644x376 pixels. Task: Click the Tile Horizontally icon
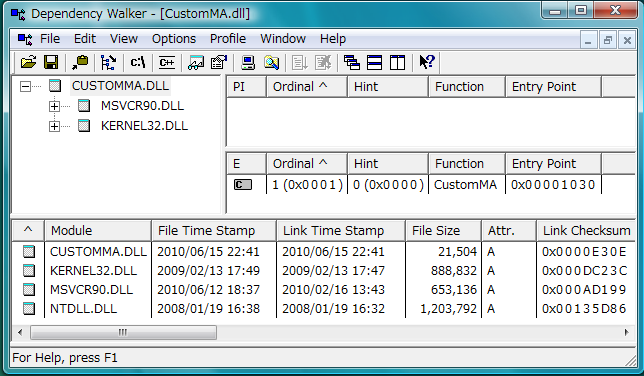coord(375,62)
